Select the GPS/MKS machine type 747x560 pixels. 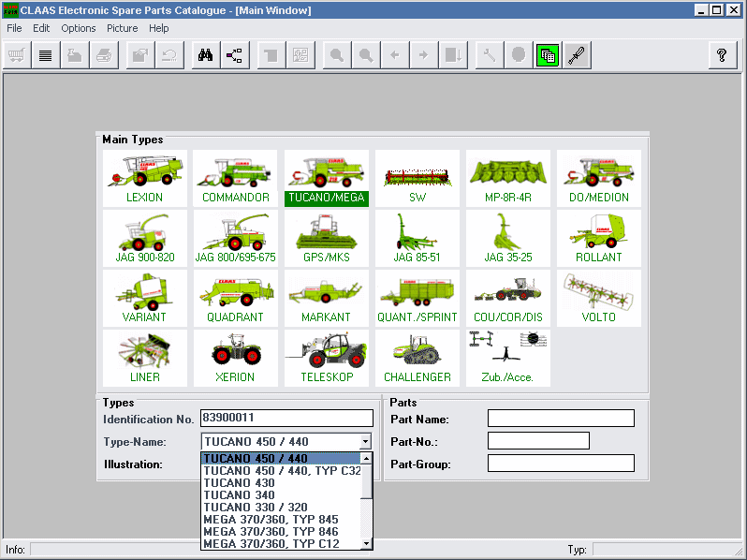(x=327, y=238)
